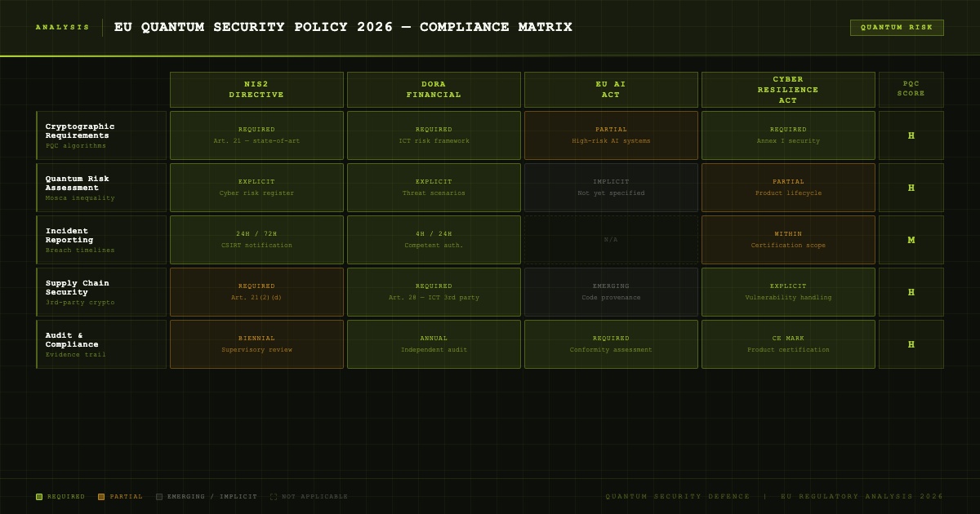
Task: Click the 'Threat scenarios' cell
Action: pos(434,188)
